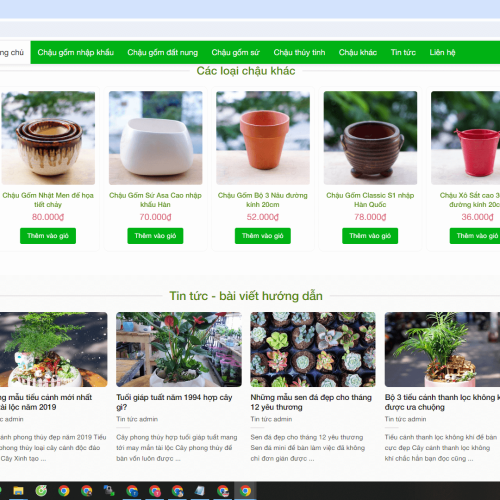
Task: View the white Asa ceramic pot image
Action: (156, 138)
